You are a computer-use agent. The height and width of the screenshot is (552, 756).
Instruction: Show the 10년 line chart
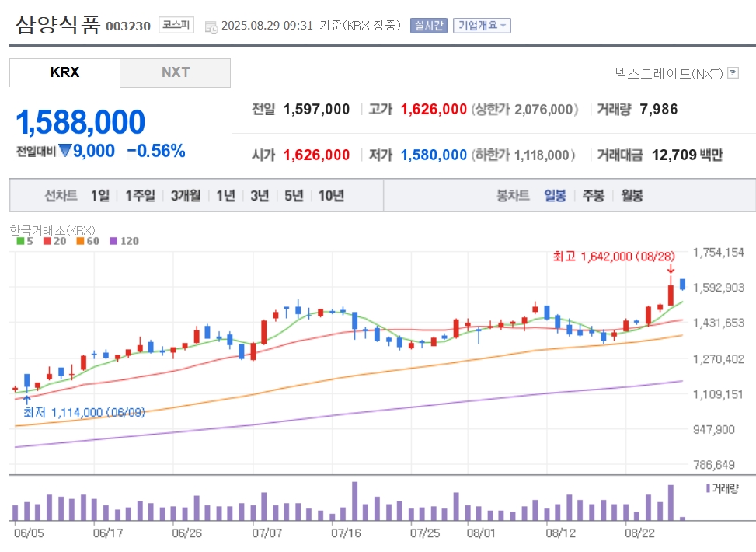pos(331,195)
